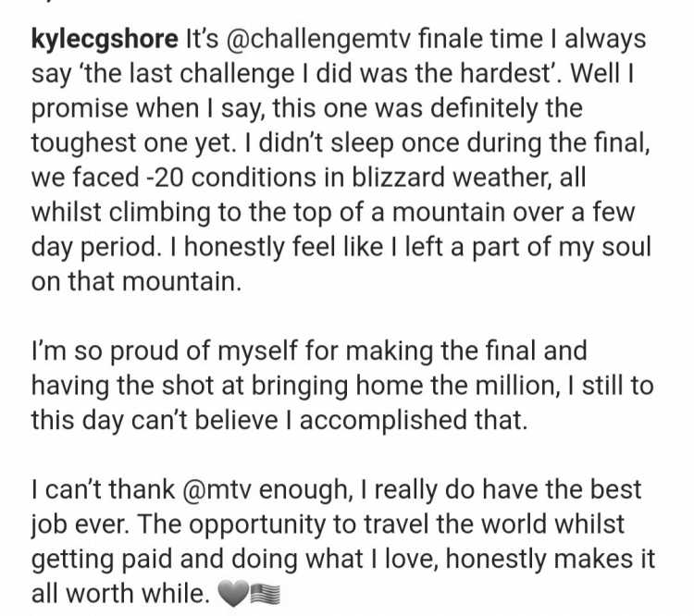
Task: Click the words 'getting paid' in the caption
Action: 102,559
